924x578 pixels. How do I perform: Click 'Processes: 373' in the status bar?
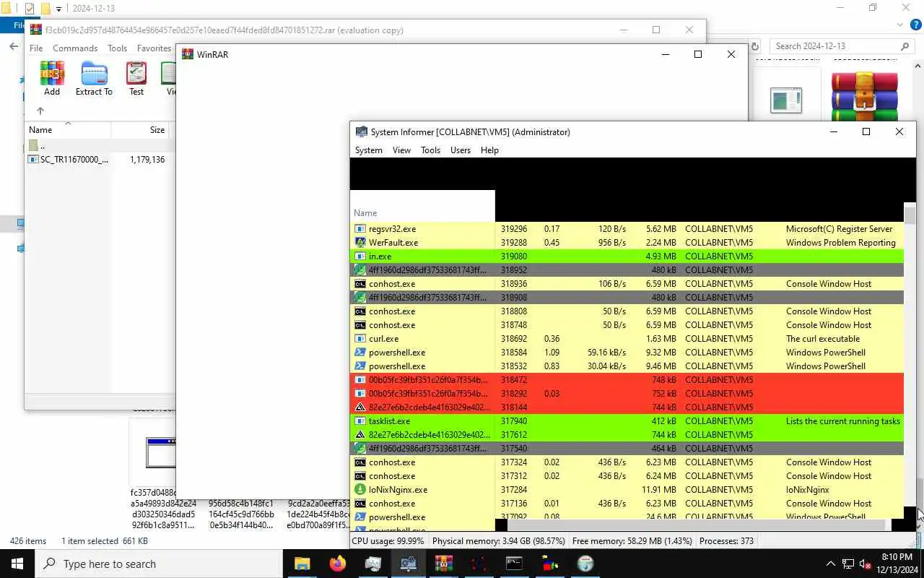(726, 541)
